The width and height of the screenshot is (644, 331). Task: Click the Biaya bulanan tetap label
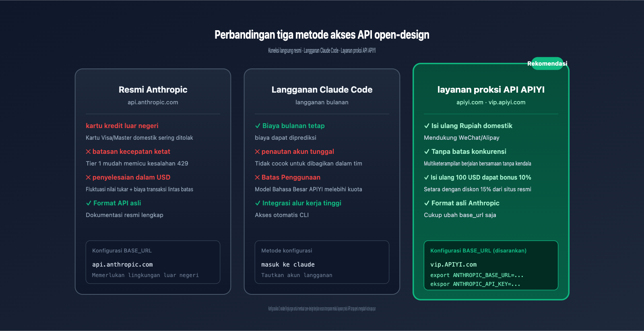tap(293, 126)
